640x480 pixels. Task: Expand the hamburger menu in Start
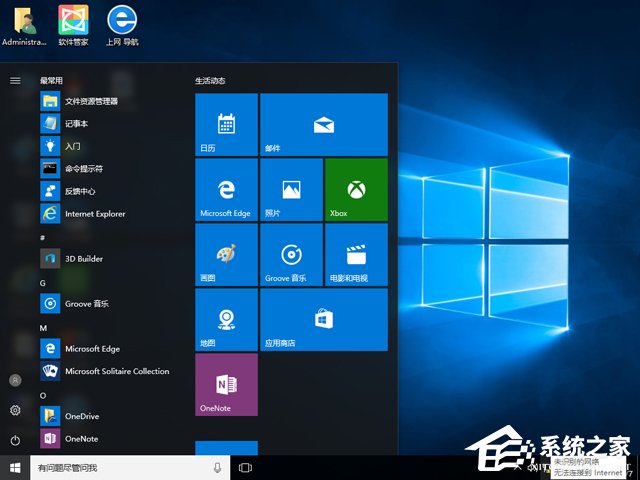coord(15,80)
